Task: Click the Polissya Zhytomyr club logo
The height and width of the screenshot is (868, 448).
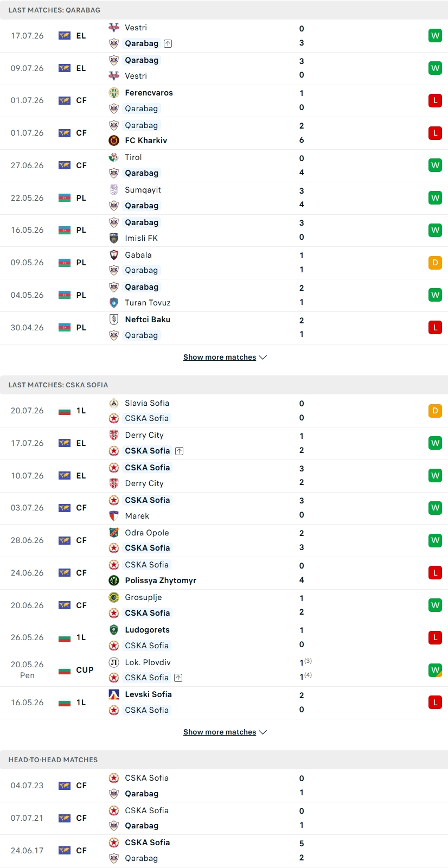Action: click(x=114, y=580)
